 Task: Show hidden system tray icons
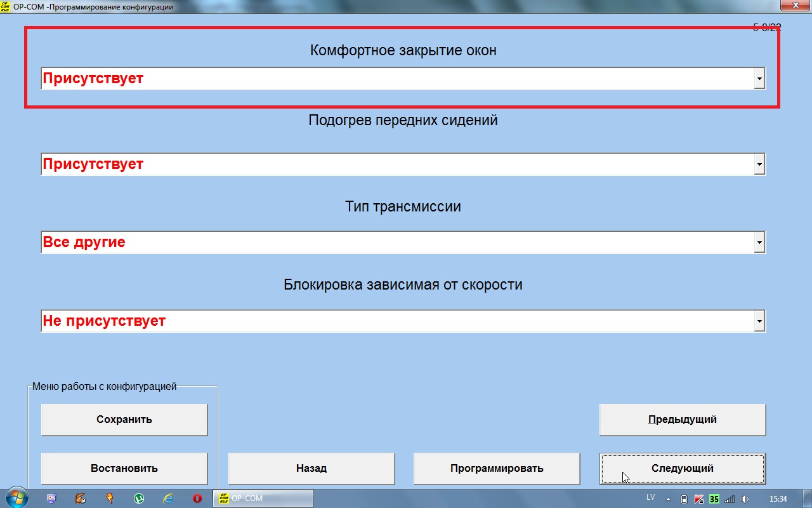point(667,498)
